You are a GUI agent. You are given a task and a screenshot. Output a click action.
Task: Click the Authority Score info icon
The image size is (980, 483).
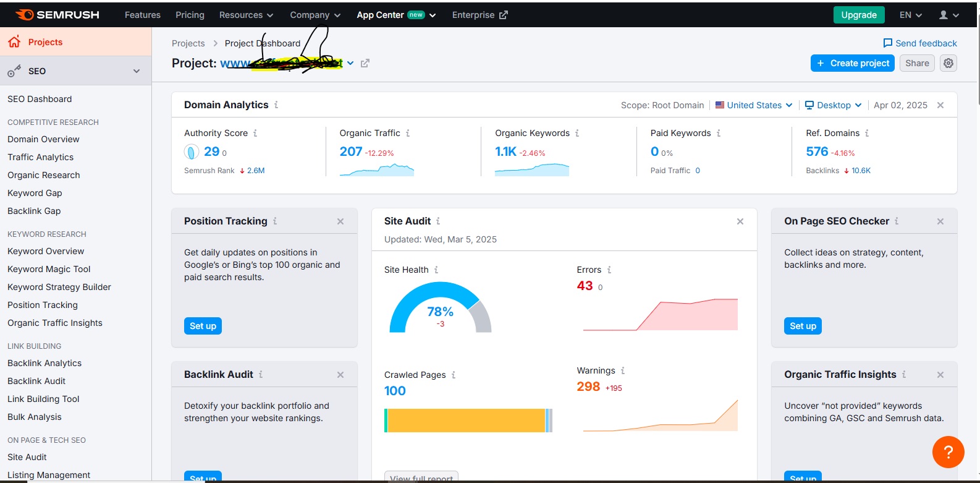click(255, 133)
